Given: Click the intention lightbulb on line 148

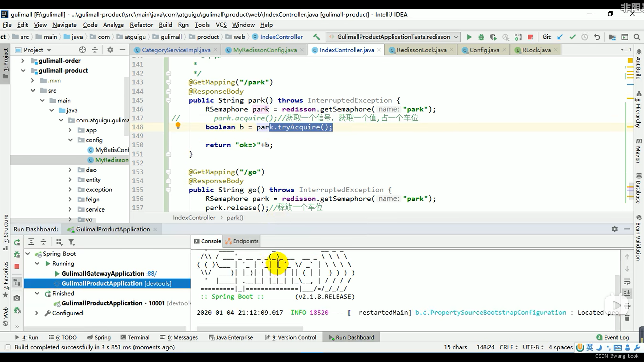Looking at the screenshot, I should (x=178, y=126).
